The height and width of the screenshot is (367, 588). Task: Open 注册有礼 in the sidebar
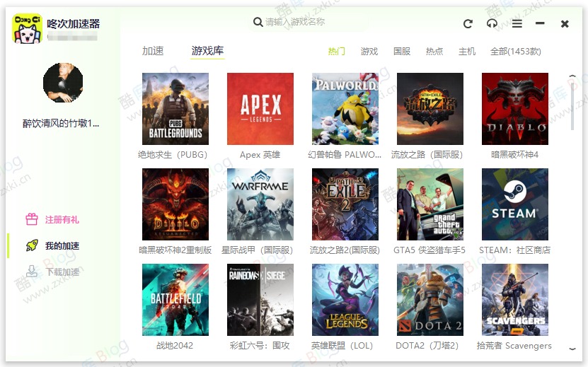[62, 220]
